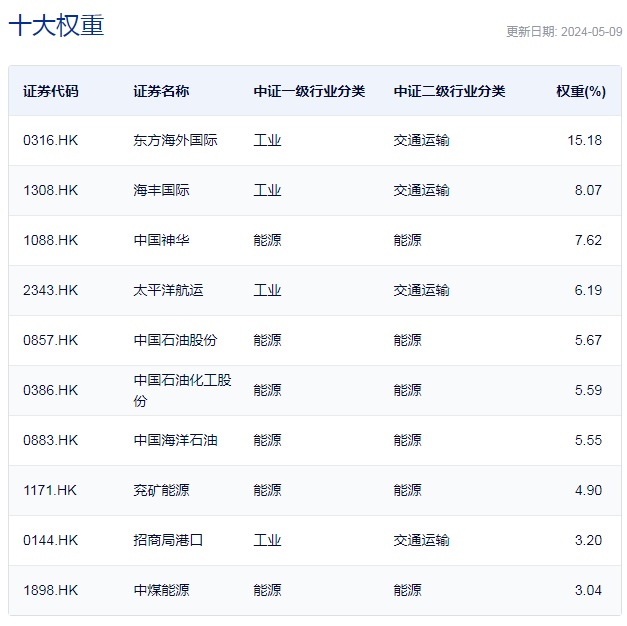The image size is (627, 626).
Task: Select stock code 0316.HK
Action: click(50, 140)
